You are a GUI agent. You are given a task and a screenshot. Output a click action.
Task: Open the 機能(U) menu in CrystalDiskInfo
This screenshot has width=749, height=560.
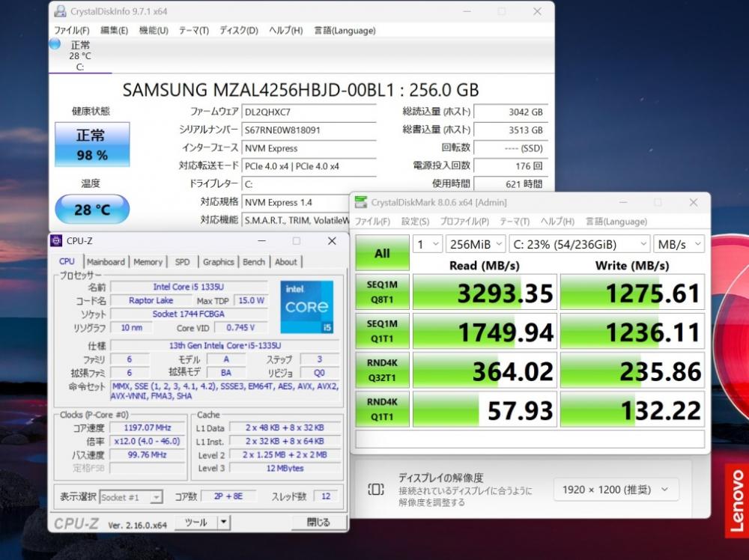(154, 31)
